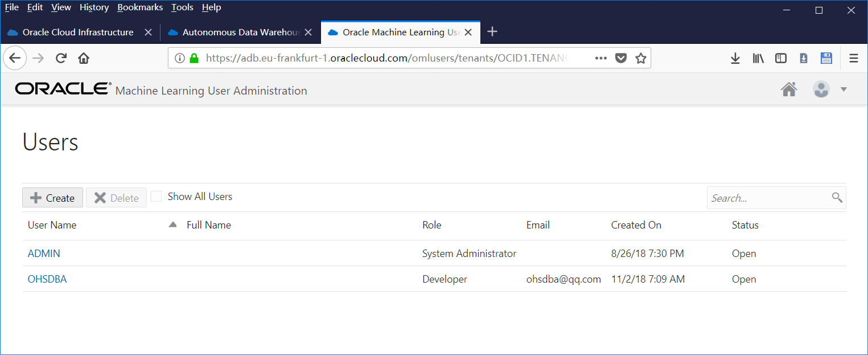This screenshot has height=355, width=868.
Task: Click Open status in ADMIN row
Action: coord(744,254)
